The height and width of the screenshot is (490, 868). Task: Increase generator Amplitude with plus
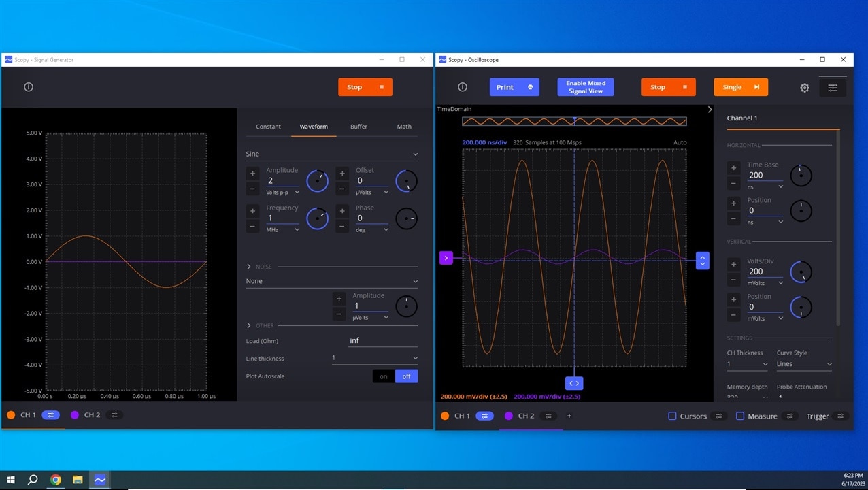(x=253, y=174)
